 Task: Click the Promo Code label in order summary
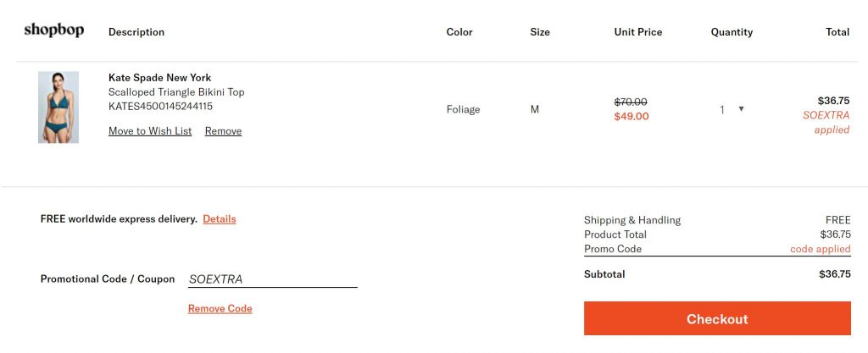[x=613, y=250]
